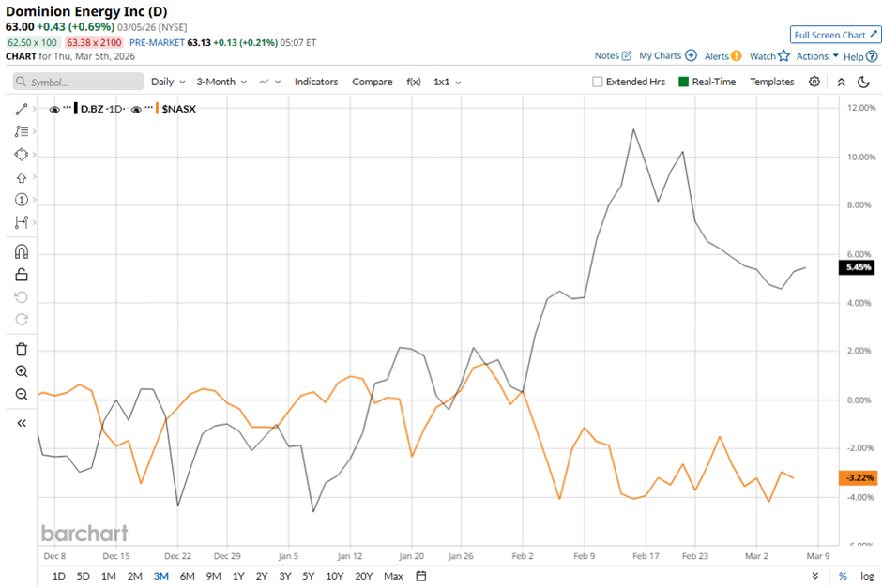
Task: Open options dots for D.BZ series
Action: pos(67,107)
